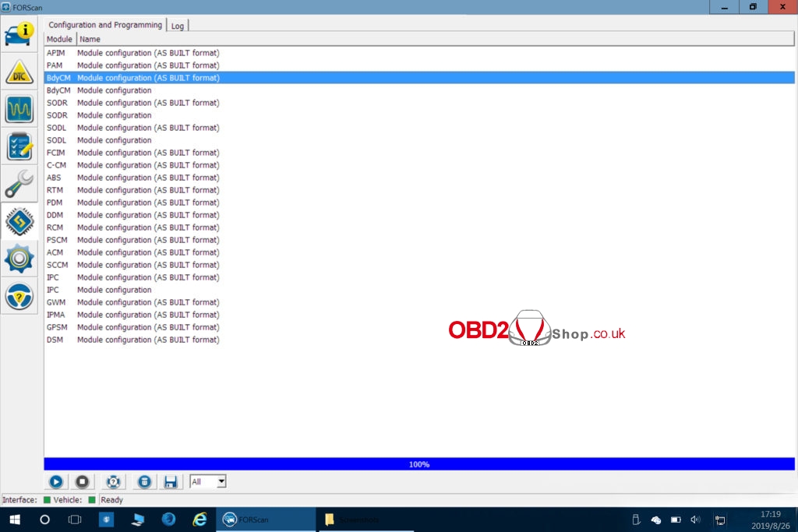Expand the All filter dropdown
This screenshot has height=532, width=798.
tap(221, 482)
